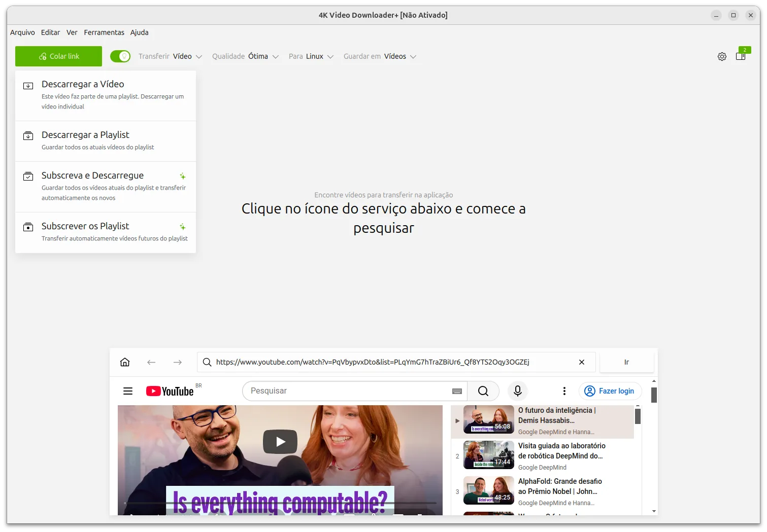This screenshot has height=532, width=767.
Task: Open the downloads panel icon with badge
Action: pyautogui.click(x=741, y=56)
